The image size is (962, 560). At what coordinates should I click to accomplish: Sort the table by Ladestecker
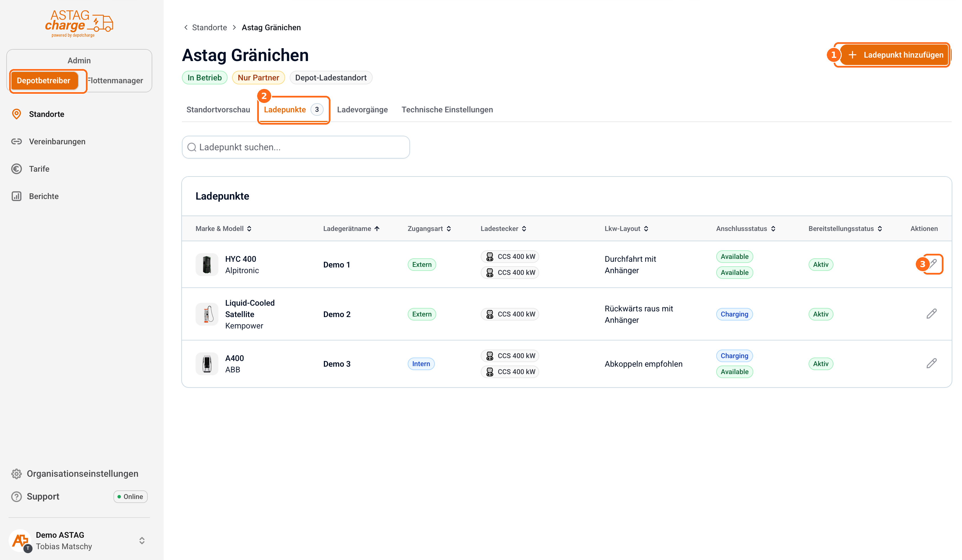504,229
